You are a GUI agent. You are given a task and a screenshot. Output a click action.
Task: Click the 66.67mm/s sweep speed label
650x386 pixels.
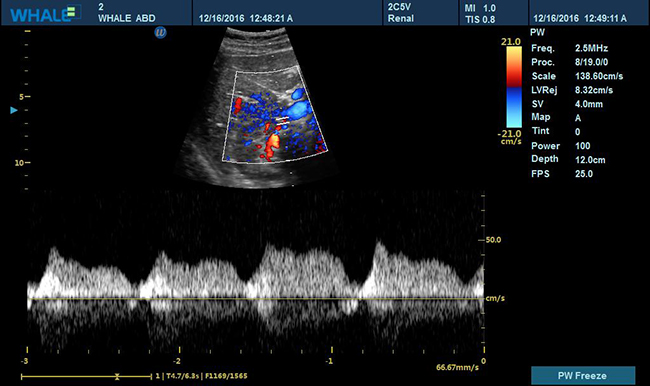click(457, 367)
